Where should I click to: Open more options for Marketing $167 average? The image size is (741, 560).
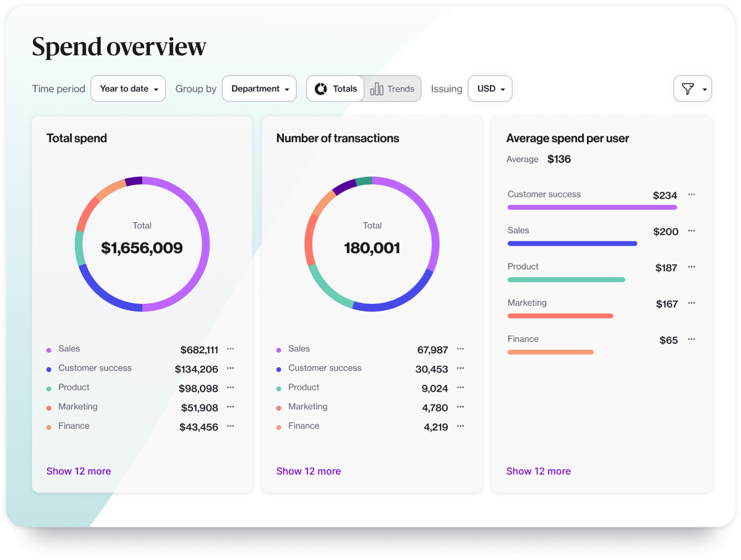tap(692, 303)
